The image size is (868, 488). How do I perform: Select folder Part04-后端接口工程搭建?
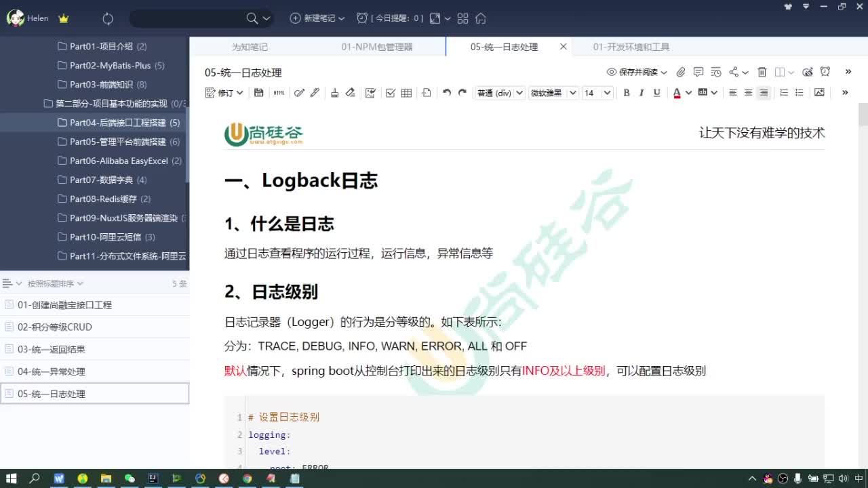coord(94,123)
